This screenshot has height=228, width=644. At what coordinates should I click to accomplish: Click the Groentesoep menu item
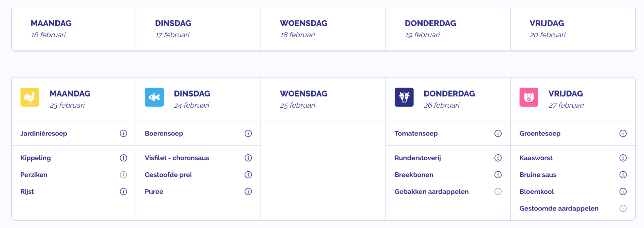click(x=540, y=133)
